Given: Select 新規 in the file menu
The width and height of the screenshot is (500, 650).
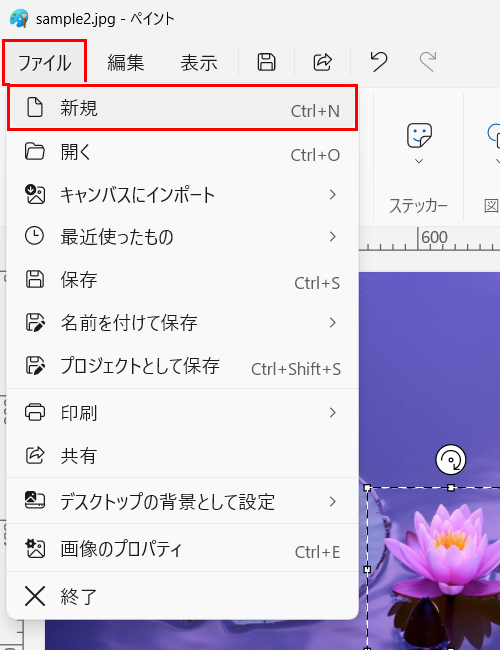Looking at the screenshot, I should 182,109.
